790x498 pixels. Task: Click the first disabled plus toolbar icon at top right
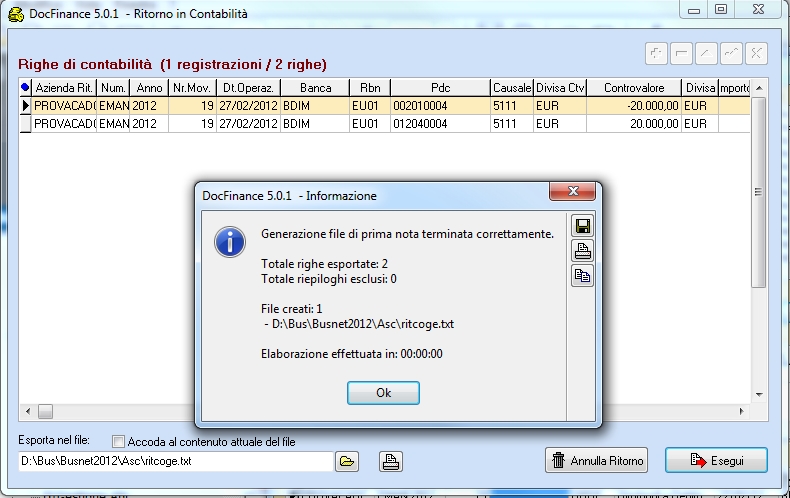click(656, 53)
